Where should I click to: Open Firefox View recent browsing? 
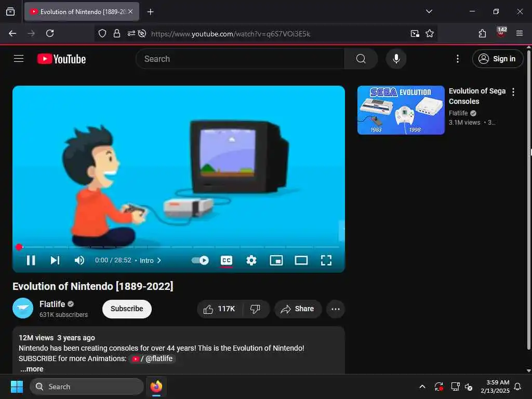point(10,11)
